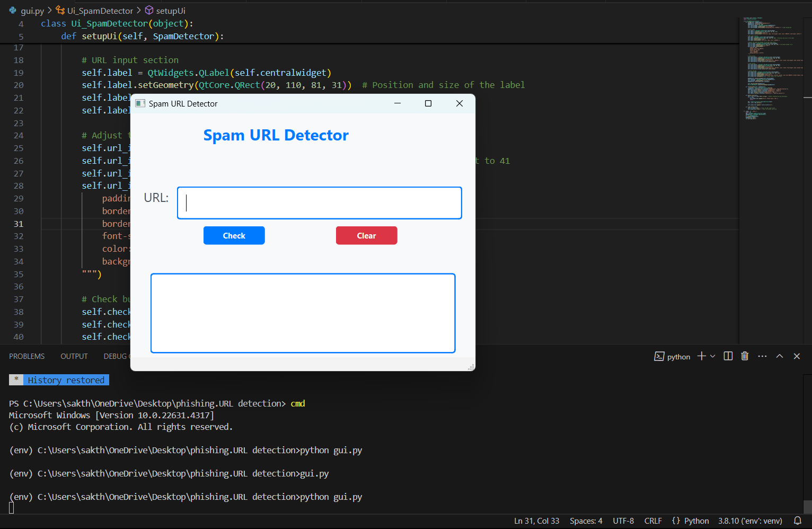Open the PROBLEMS tab
Image resolution: width=812 pixels, height=529 pixels.
tap(27, 356)
